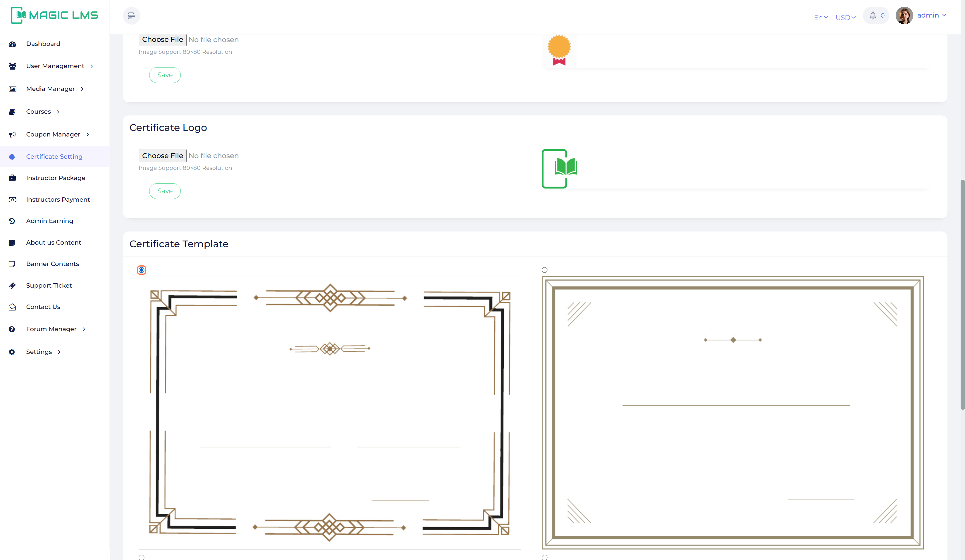Open Contact Us menu item
Image resolution: width=965 pixels, height=560 pixels.
55,307
